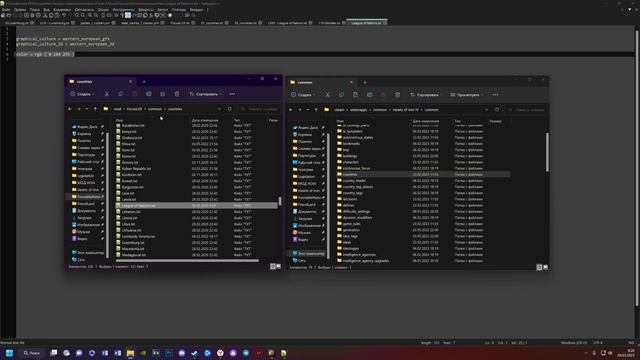Click vertical scrollbar thumb in common window

[x=547, y=152]
